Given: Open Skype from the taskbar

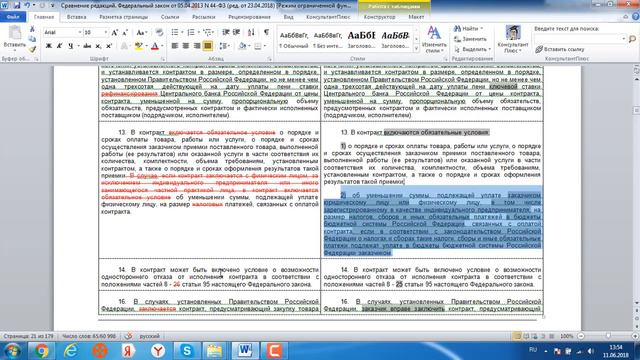Looking at the screenshot, I should 187,351.
